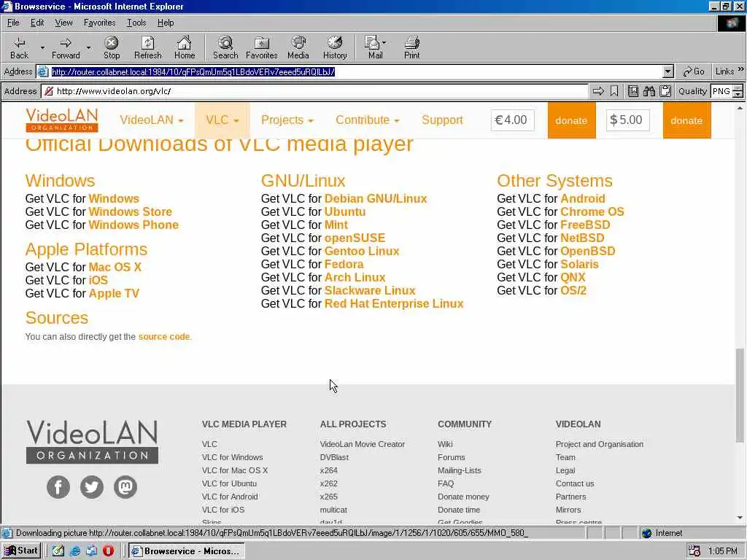Click the scrollbar down arrow

(740, 518)
